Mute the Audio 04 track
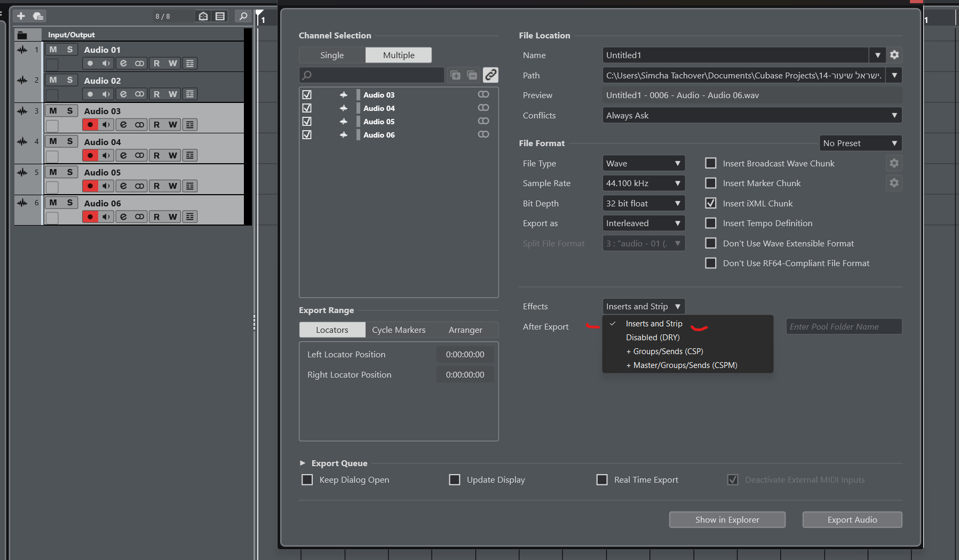Screen dimensions: 959x560 (x=53, y=141)
